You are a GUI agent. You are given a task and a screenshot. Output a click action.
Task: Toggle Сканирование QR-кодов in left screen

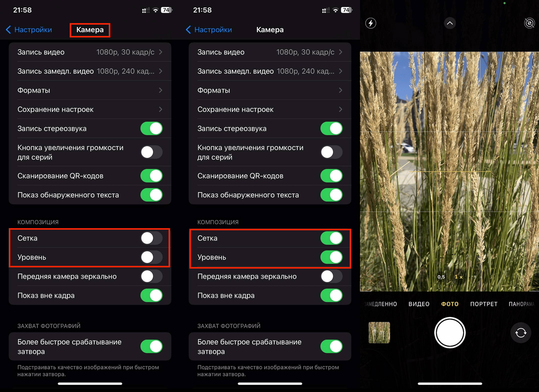[151, 176]
